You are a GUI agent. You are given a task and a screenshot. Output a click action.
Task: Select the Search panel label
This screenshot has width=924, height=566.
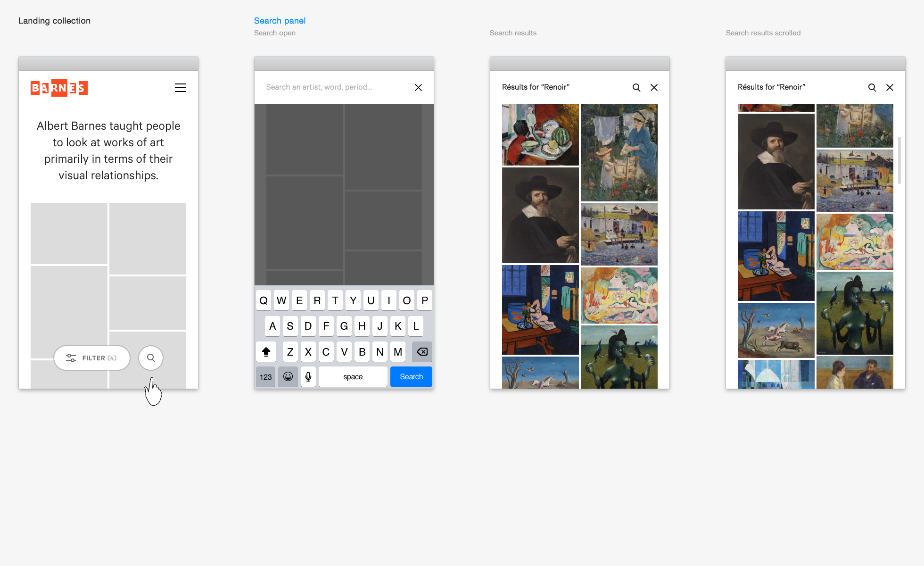point(280,21)
